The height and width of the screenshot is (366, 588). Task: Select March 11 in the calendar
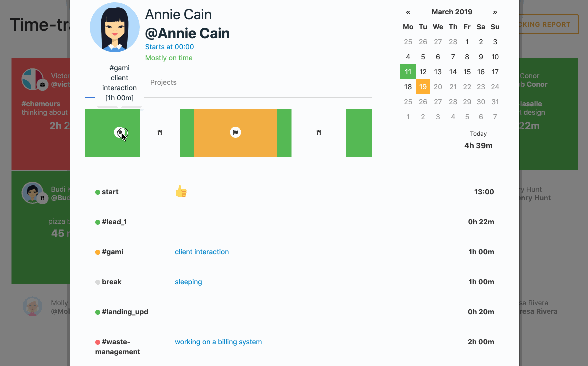pos(408,72)
